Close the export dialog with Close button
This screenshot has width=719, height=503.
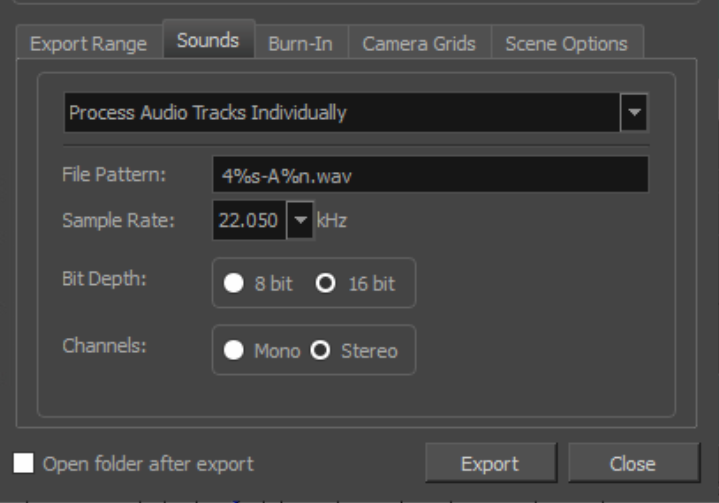634,464
